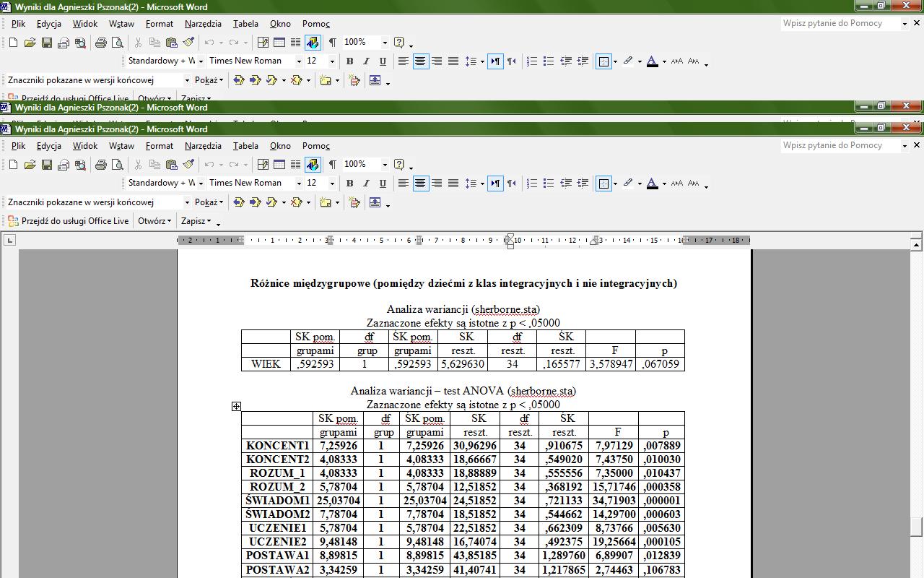Toggle Align Right in front window
The height and width of the screenshot is (578, 924).
(x=437, y=184)
